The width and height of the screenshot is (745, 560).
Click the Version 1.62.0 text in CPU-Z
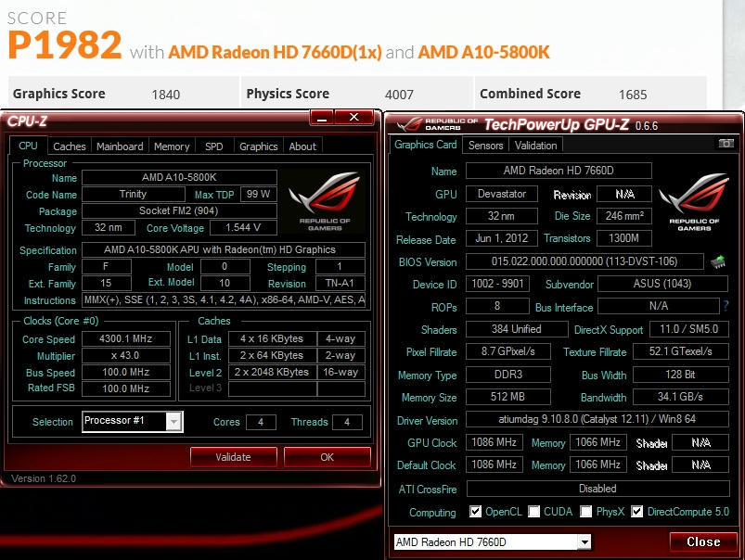[44, 478]
